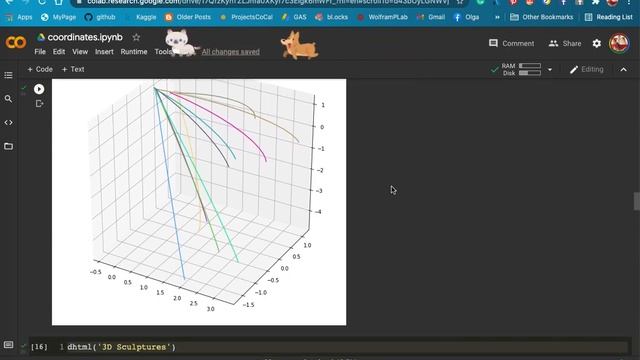Screen dimensions: 640x360
Task: Collapse the header with the up chevron
Action: [x=623, y=70]
